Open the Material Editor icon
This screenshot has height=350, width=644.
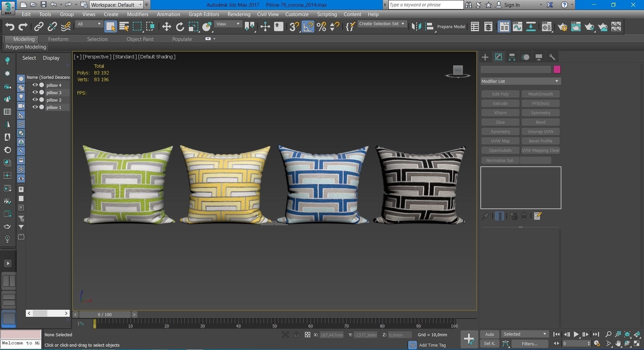(x=547, y=27)
